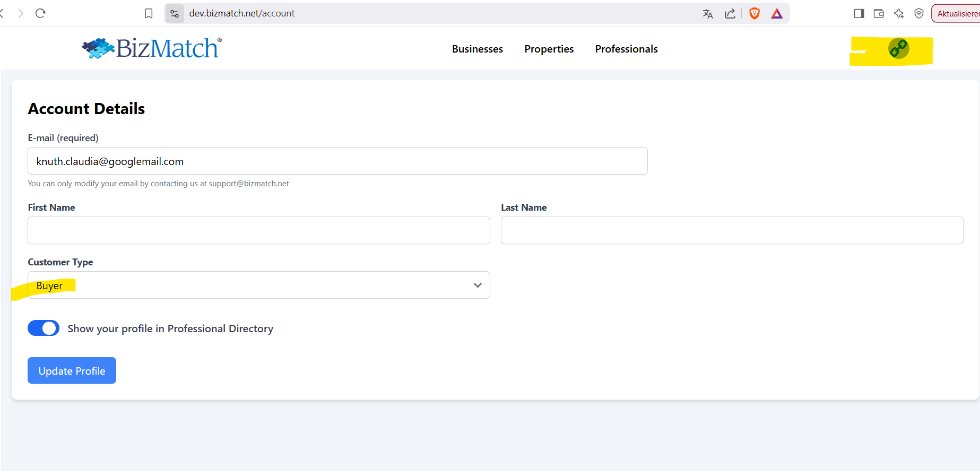Click the site settings icon beside the URL
Screen dimensions: 980x475
175,14
